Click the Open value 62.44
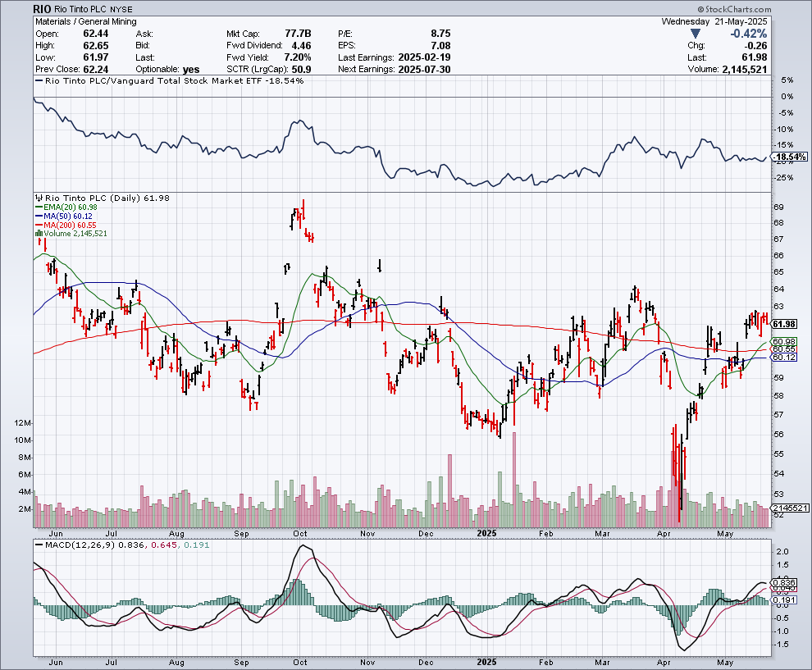The image size is (812, 670). pos(95,34)
